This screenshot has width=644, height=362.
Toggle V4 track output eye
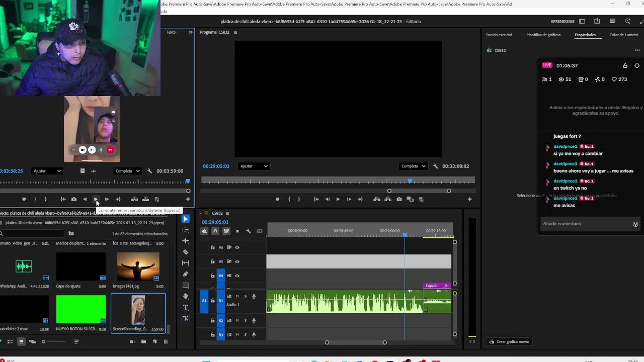(x=237, y=276)
